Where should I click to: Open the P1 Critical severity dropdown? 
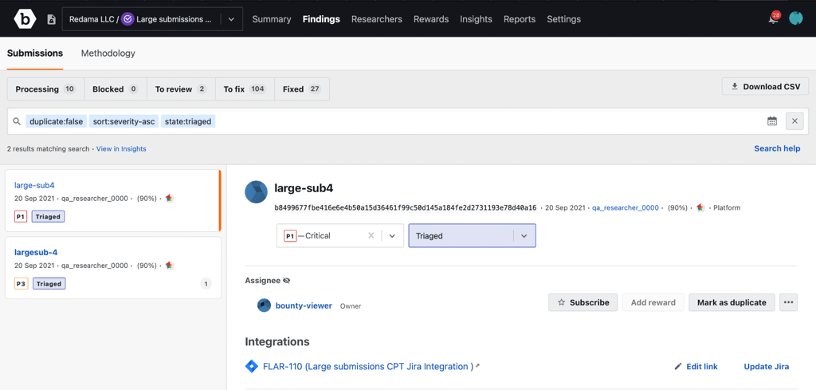392,236
